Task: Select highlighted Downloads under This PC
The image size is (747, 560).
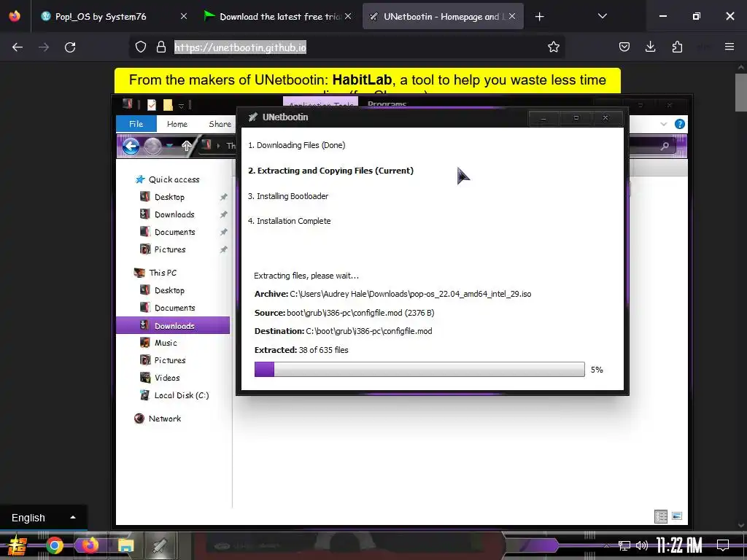Action: point(173,325)
